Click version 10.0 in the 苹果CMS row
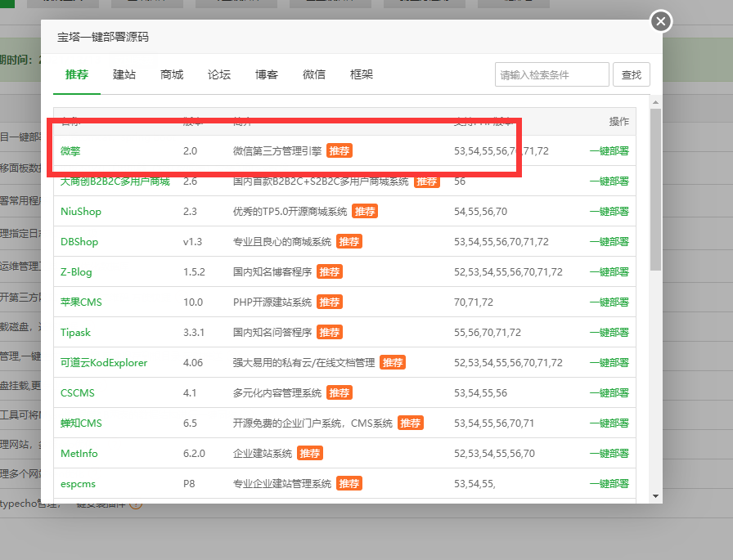 pos(193,302)
